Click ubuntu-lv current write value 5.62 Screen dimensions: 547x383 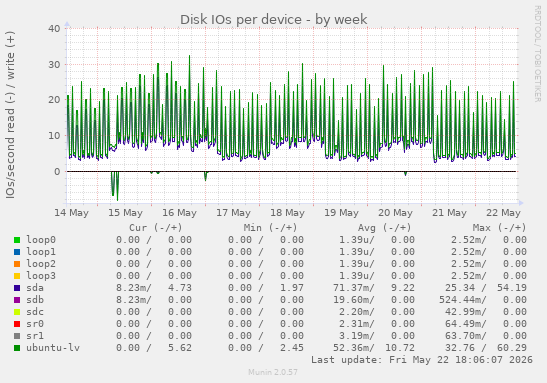(x=180, y=348)
